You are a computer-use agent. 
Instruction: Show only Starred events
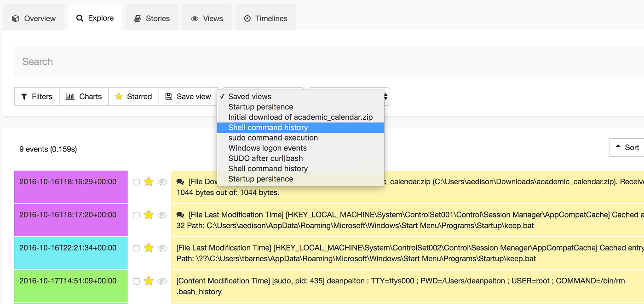133,97
